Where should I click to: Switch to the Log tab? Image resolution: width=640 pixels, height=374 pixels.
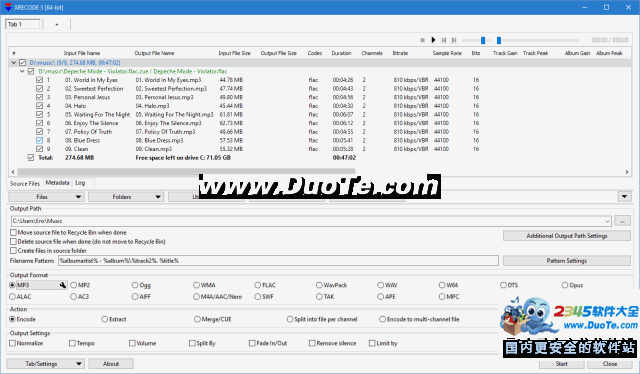pyautogui.click(x=80, y=183)
